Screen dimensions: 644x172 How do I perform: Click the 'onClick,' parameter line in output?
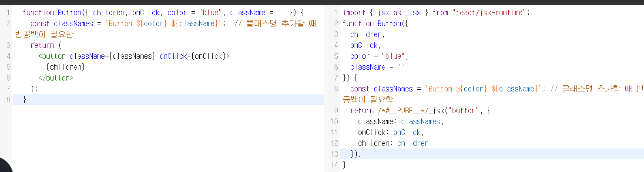(366, 45)
